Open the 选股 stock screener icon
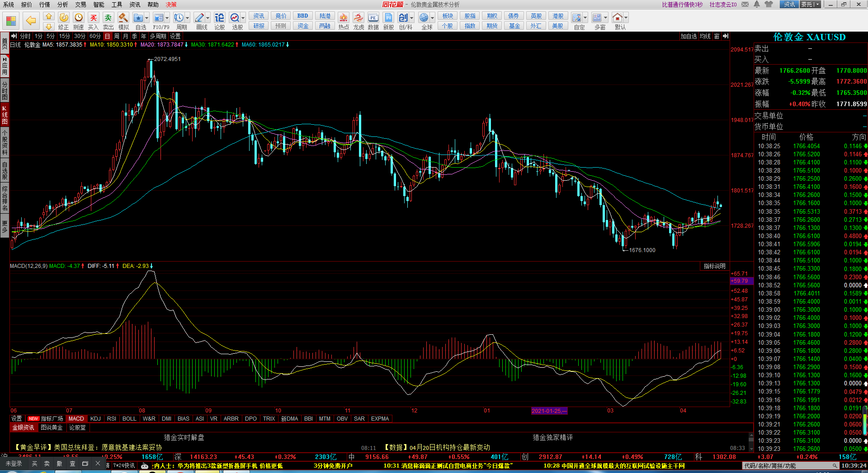Viewport: 868px width, 473px height. click(235, 18)
